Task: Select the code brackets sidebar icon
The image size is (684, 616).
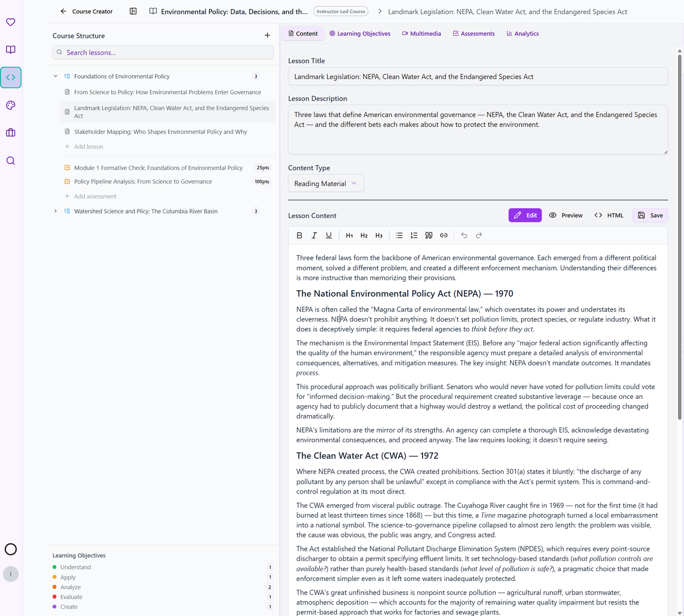Action: pyautogui.click(x=11, y=77)
